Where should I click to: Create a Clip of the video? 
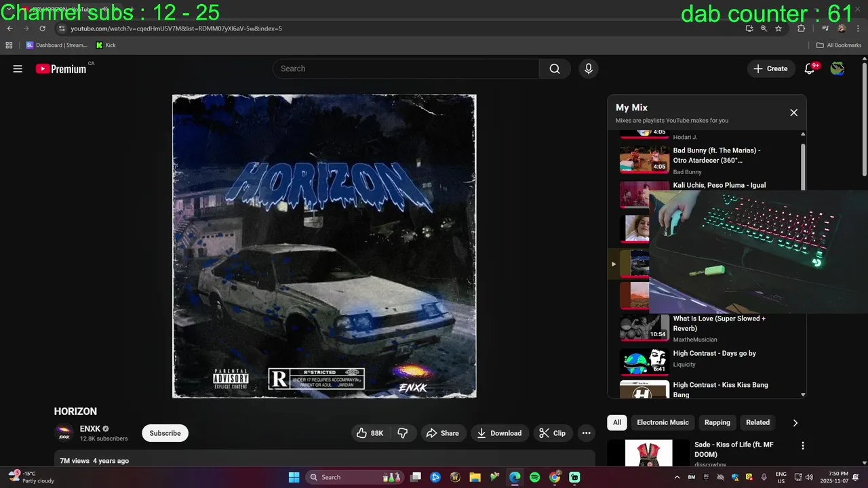coord(553,433)
